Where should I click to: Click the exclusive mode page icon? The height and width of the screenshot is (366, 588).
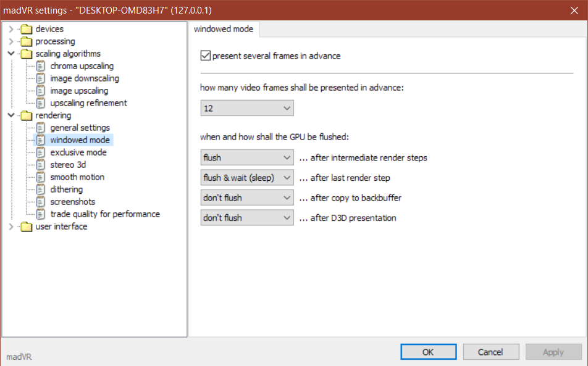(40, 152)
